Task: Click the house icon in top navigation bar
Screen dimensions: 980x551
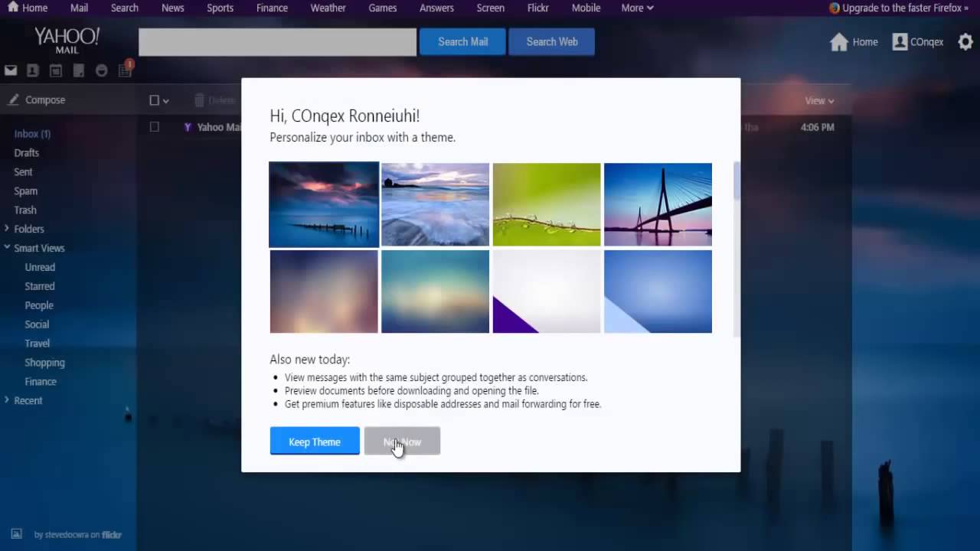Action: coord(12,7)
